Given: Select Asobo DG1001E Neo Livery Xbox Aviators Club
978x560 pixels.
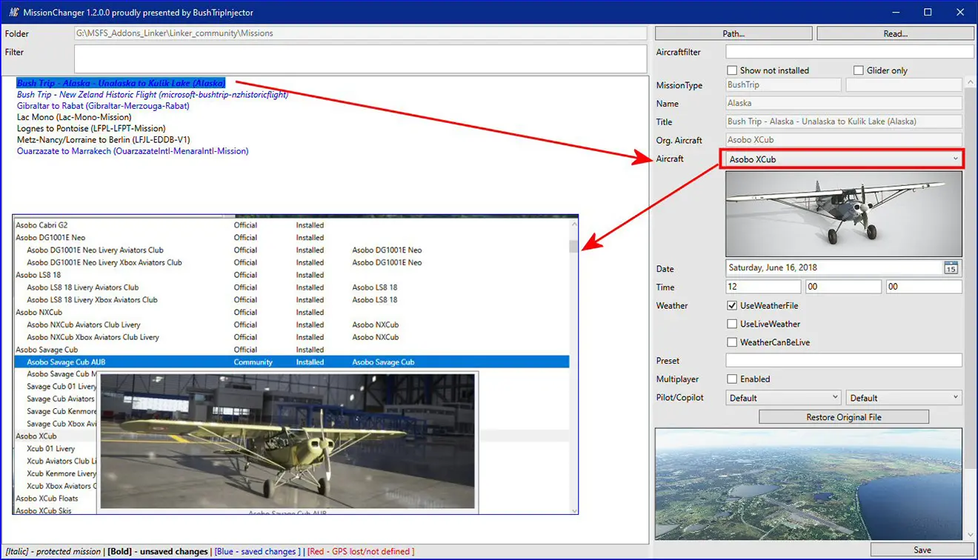Looking at the screenshot, I should [291, 262].
